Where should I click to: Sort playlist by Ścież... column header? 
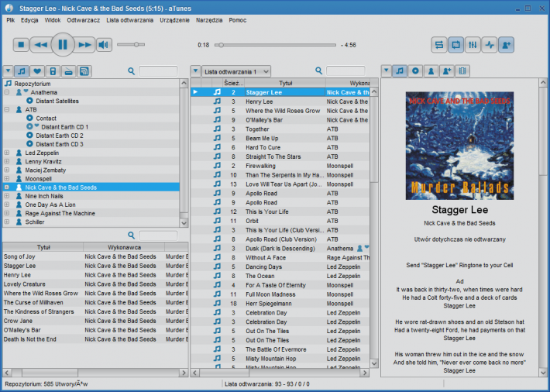[234, 83]
